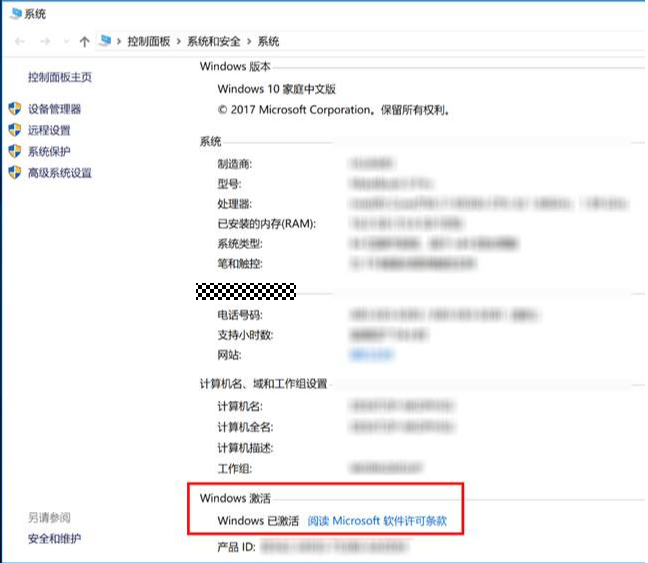This screenshot has height=563, width=648.
Task: Click the computer icon in address bar
Action: click(104, 41)
